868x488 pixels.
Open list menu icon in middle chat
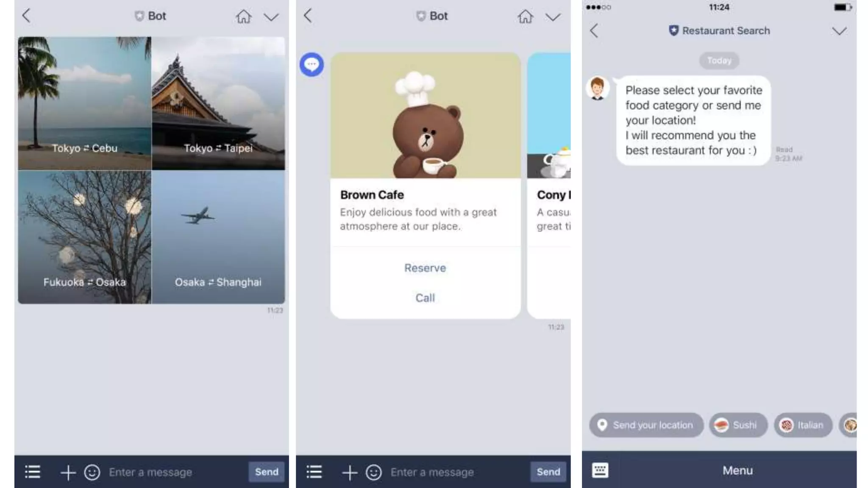[x=314, y=471]
